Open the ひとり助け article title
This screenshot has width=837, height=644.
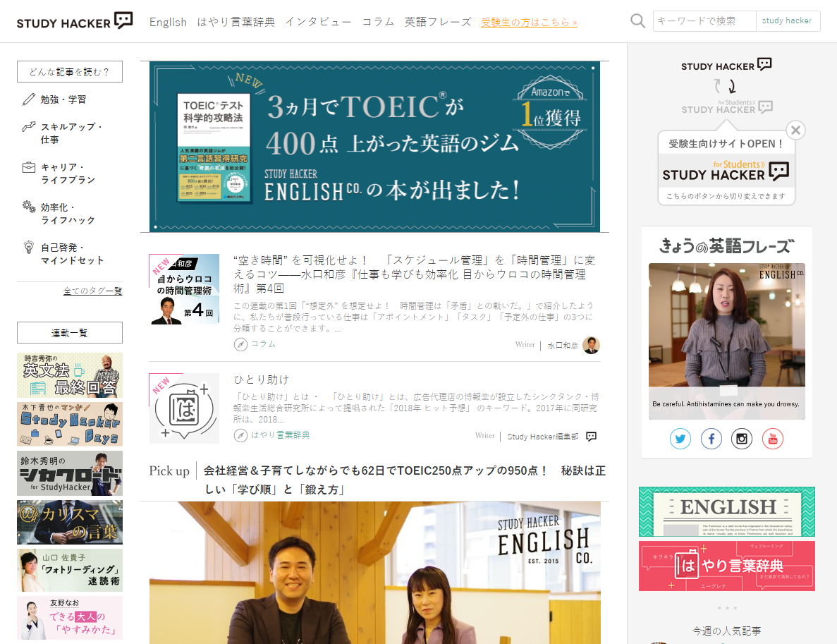pyautogui.click(x=262, y=379)
